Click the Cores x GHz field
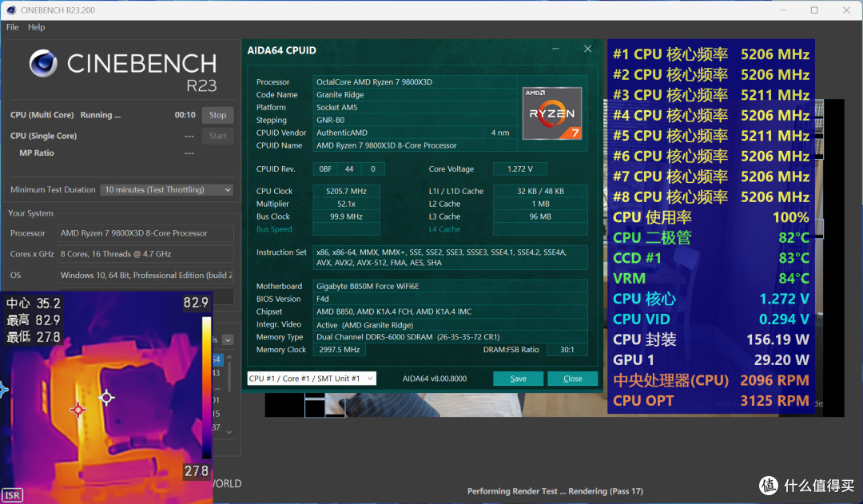Image resolution: width=863 pixels, height=504 pixels. click(x=146, y=254)
